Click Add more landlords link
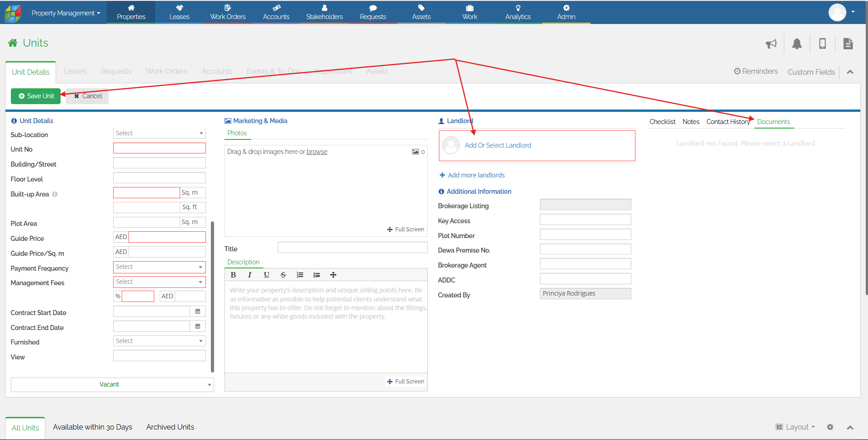868x440 pixels. (476, 175)
